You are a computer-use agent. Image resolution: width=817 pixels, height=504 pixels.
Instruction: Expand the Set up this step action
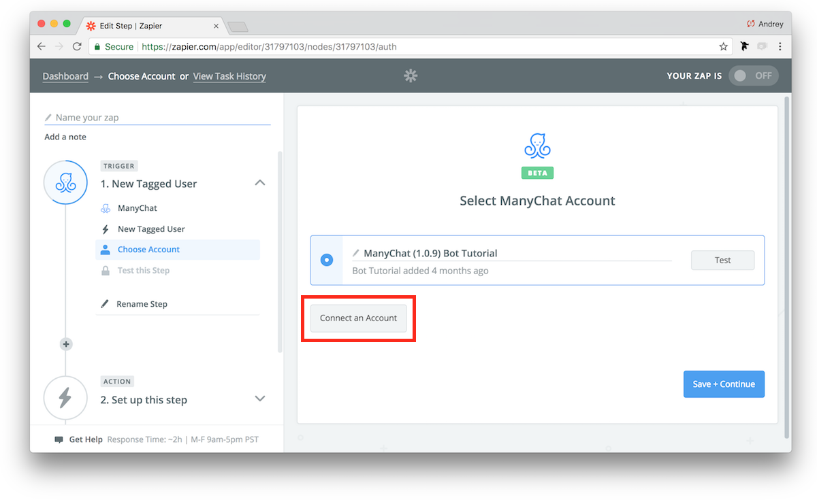[260, 399]
